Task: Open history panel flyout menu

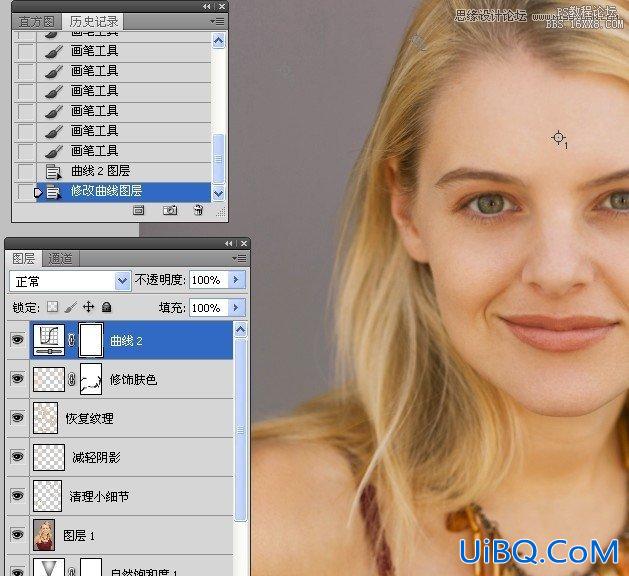Action: coord(217,21)
